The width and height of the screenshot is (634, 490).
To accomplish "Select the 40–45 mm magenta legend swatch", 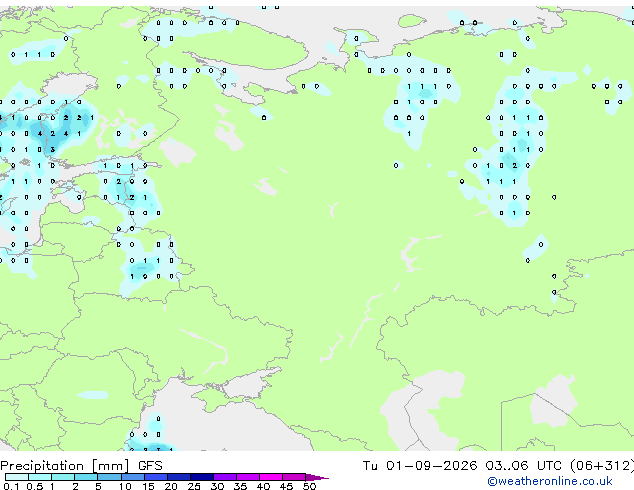I will (271, 477).
